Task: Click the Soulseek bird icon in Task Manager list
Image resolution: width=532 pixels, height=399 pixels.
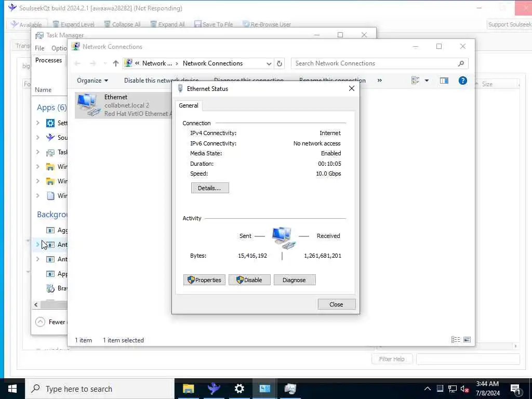Action: click(x=50, y=137)
